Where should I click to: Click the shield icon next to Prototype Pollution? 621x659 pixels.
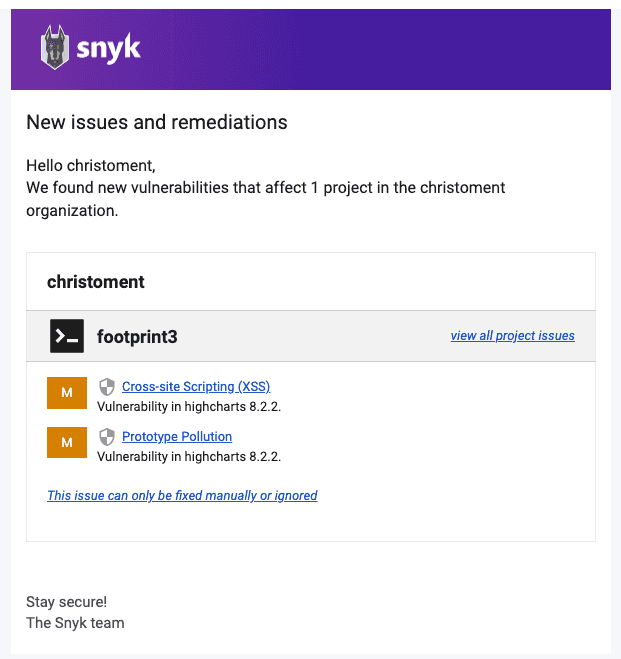pos(107,436)
